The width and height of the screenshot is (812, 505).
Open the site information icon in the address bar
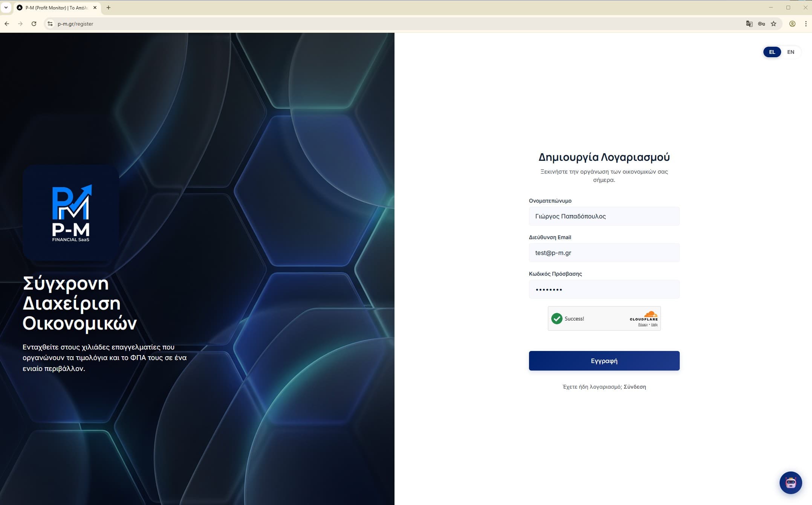point(50,24)
